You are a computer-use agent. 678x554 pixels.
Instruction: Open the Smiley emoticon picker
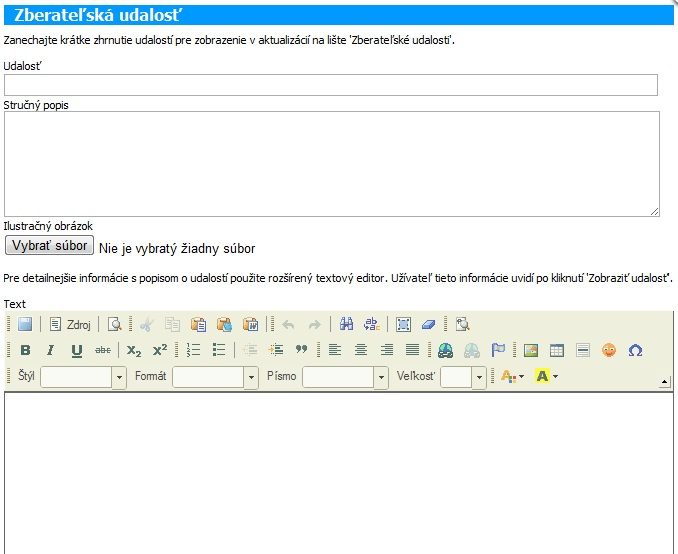point(609,350)
